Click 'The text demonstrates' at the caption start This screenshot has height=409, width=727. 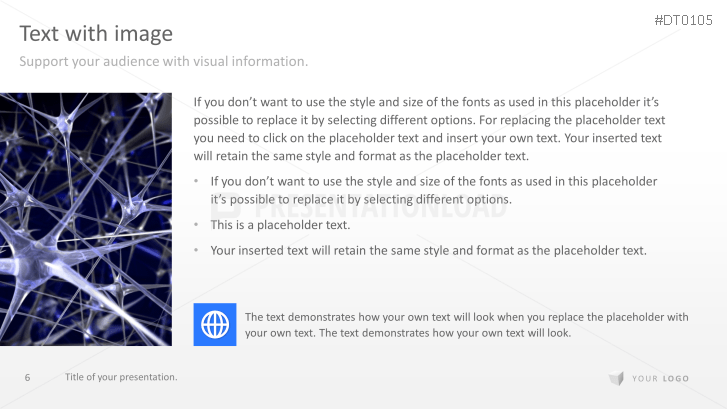point(296,317)
